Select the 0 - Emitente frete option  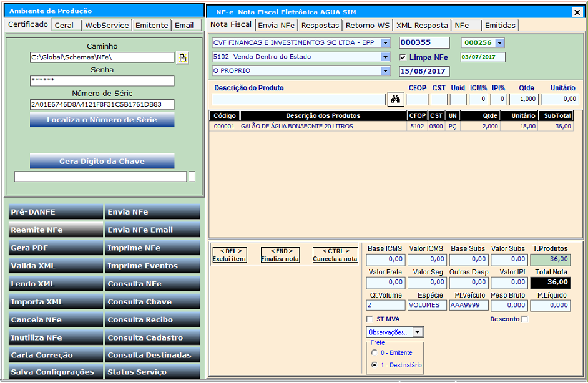coord(375,352)
